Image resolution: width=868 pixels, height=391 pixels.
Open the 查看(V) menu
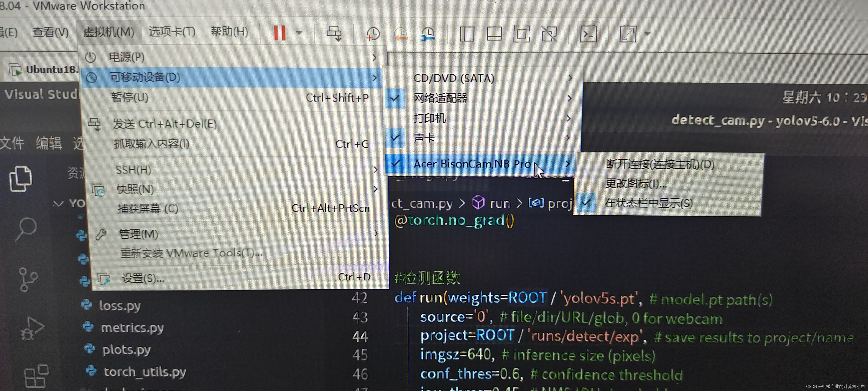tap(51, 32)
